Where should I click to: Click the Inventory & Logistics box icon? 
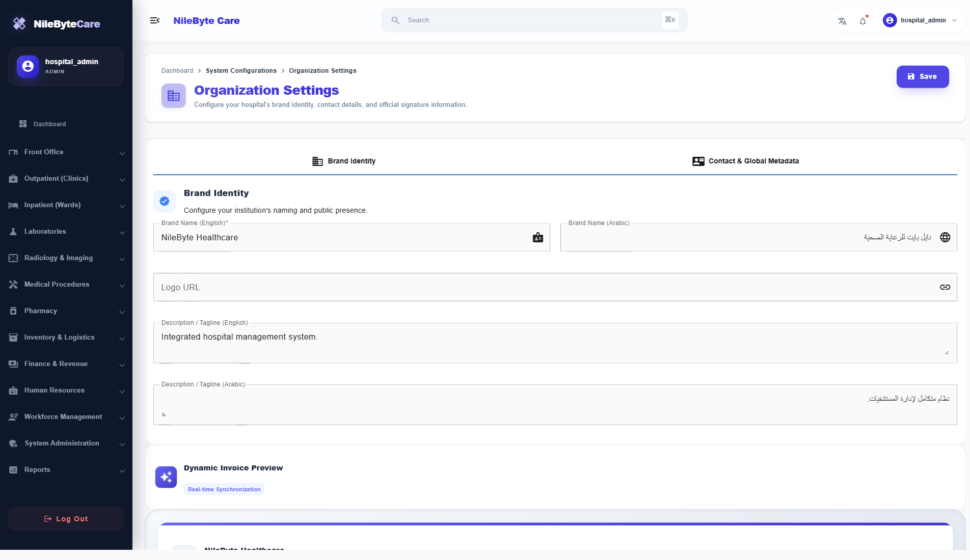click(x=13, y=338)
